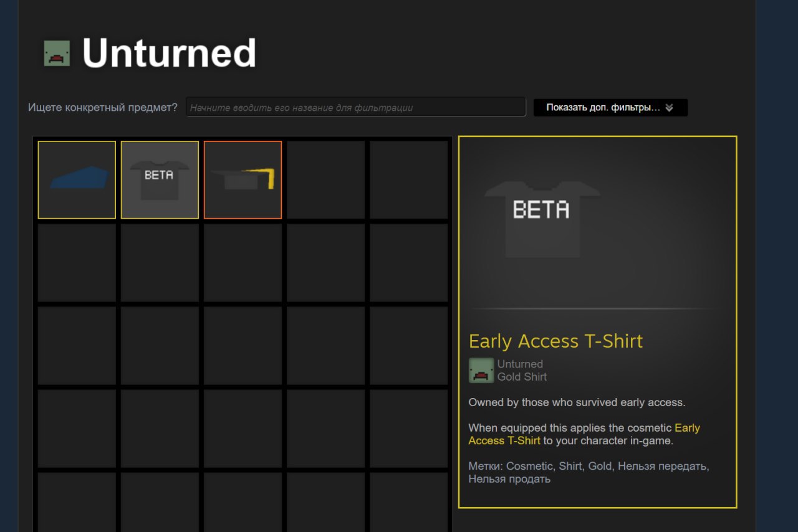Focus the item name filter field
798x532 pixels.
tap(356, 107)
